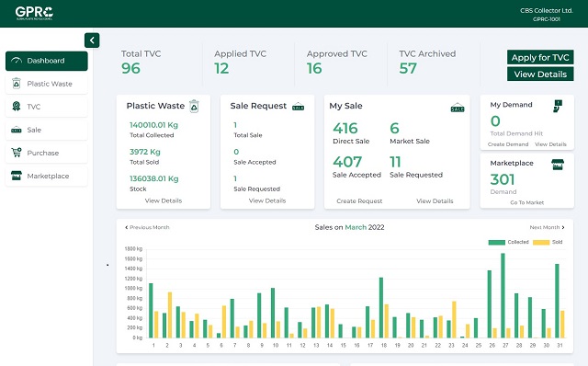Click the Sales on March 2022 chart title
Image resolution: width=588 pixels, height=366 pixels.
[x=349, y=227]
